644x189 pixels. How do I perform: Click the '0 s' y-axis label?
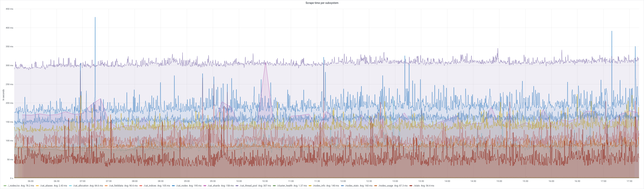click(x=12, y=178)
